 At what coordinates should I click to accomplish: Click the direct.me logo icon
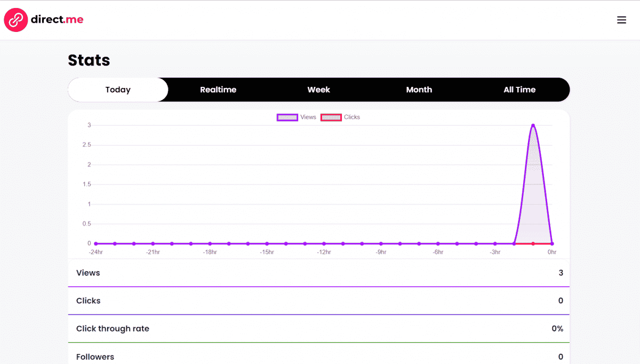click(15, 20)
